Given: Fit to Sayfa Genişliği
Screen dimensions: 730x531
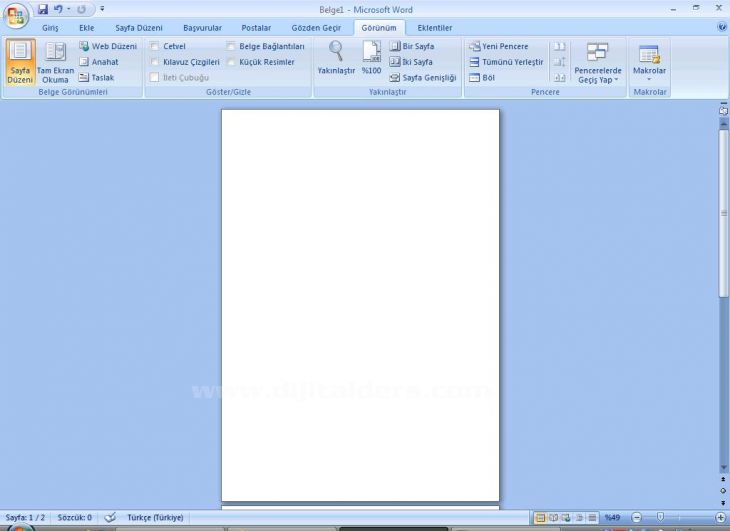Looking at the screenshot, I should coord(423,78).
